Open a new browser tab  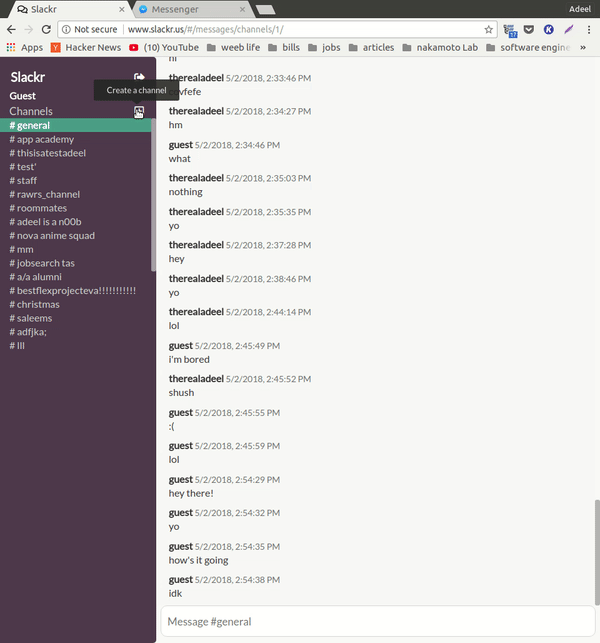pos(266,9)
